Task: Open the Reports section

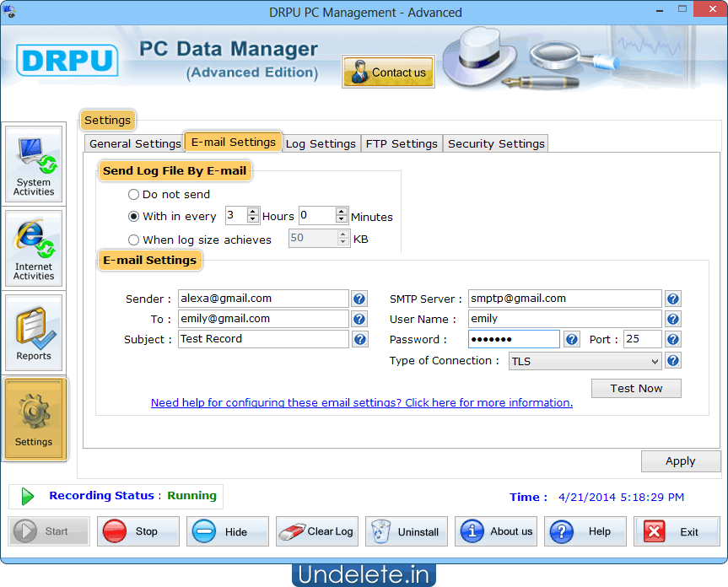Action: (x=34, y=332)
